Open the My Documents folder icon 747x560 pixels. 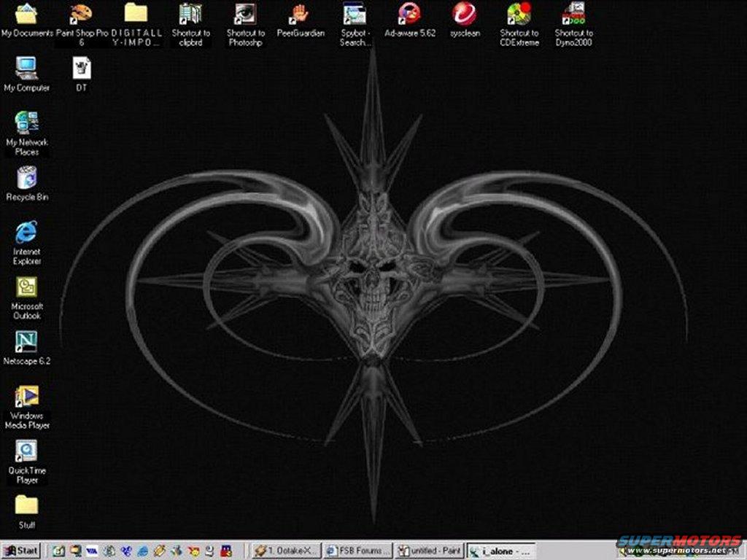pos(26,14)
